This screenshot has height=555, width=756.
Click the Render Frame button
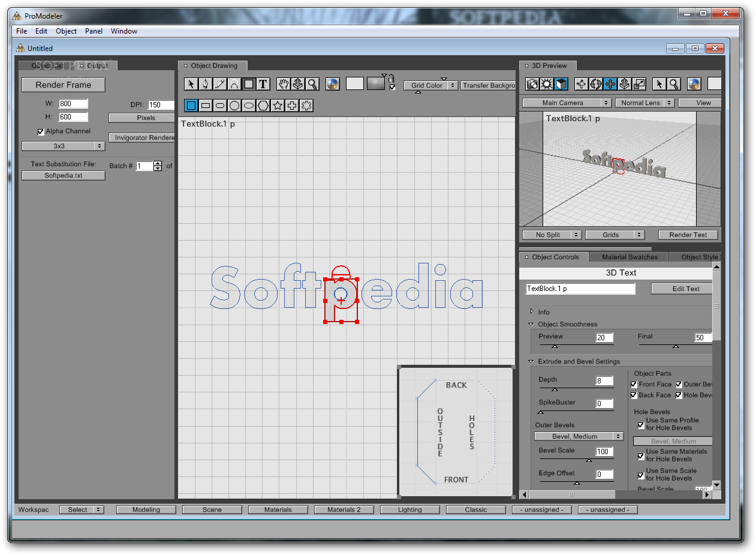[64, 85]
